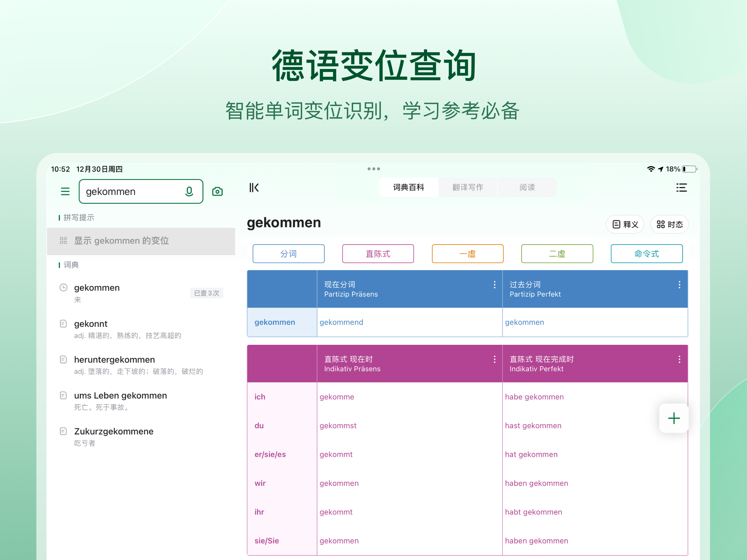Image resolution: width=747 pixels, height=560 pixels.
Task: Open the gekommen dictionary entry
Action: (141, 293)
